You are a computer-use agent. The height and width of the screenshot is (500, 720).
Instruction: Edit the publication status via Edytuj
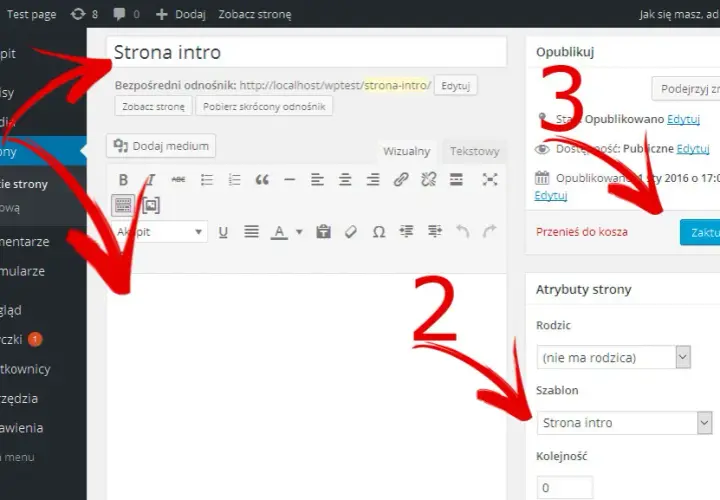[x=683, y=119]
